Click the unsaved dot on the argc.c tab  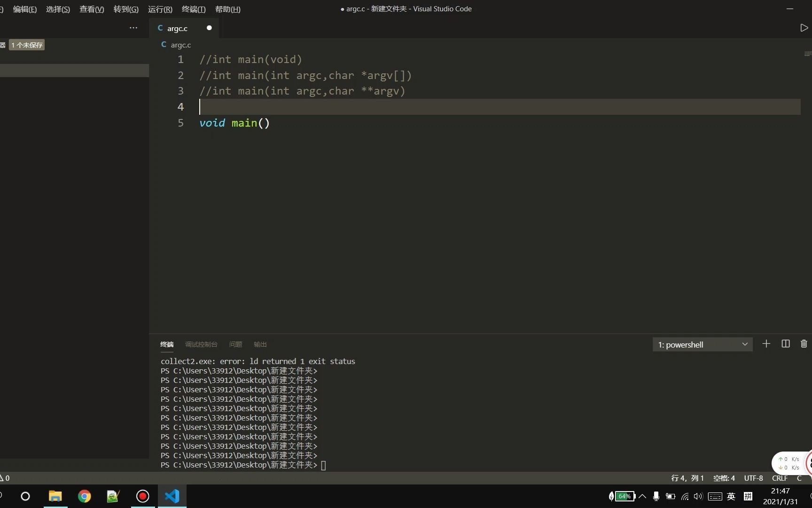[x=209, y=28]
